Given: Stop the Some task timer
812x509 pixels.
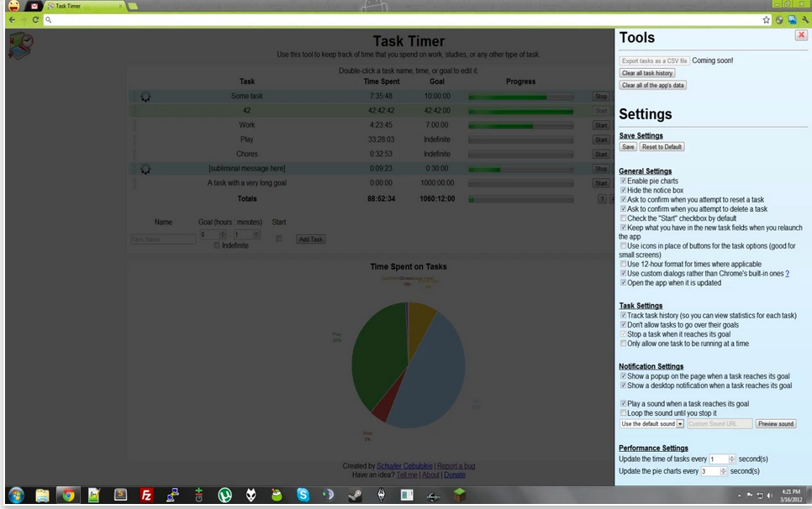Looking at the screenshot, I should pyautogui.click(x=601, y=97).
